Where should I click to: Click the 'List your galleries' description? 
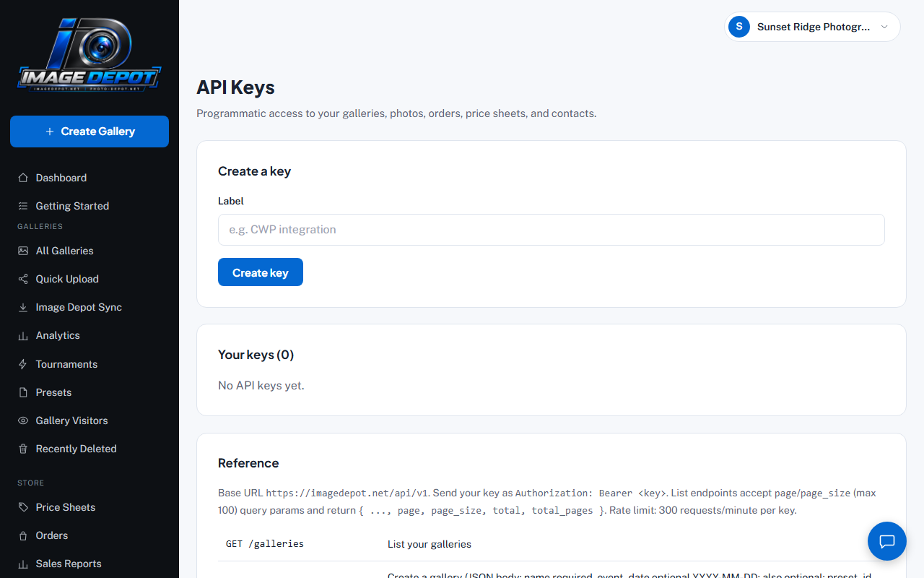pos(430,544)
